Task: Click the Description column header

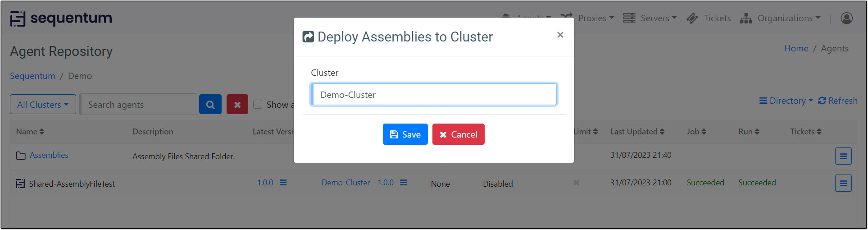Action: click(x=153, y=132)
